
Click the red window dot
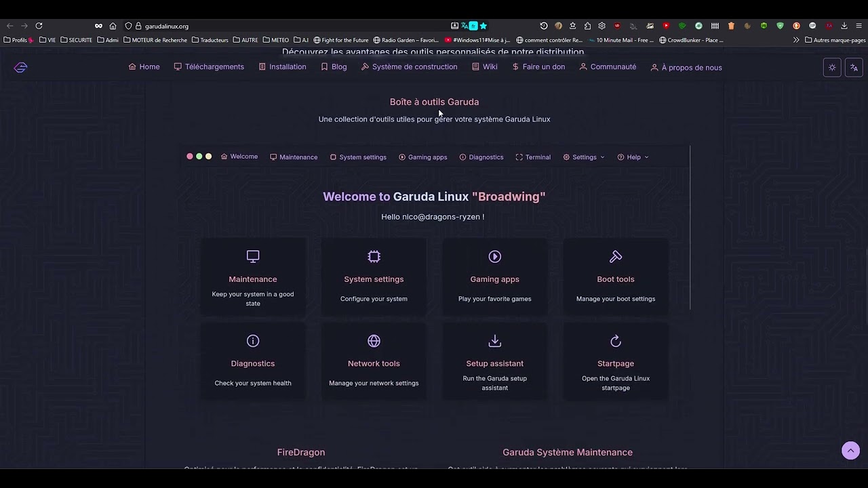[190, 157]
